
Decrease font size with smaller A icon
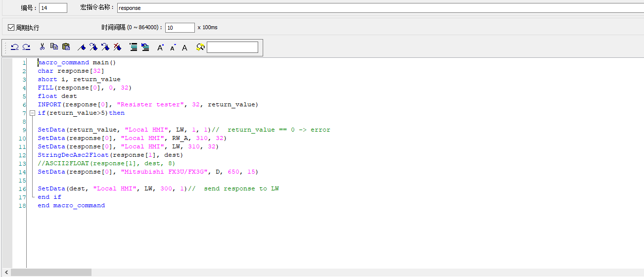tap(173, 47)
